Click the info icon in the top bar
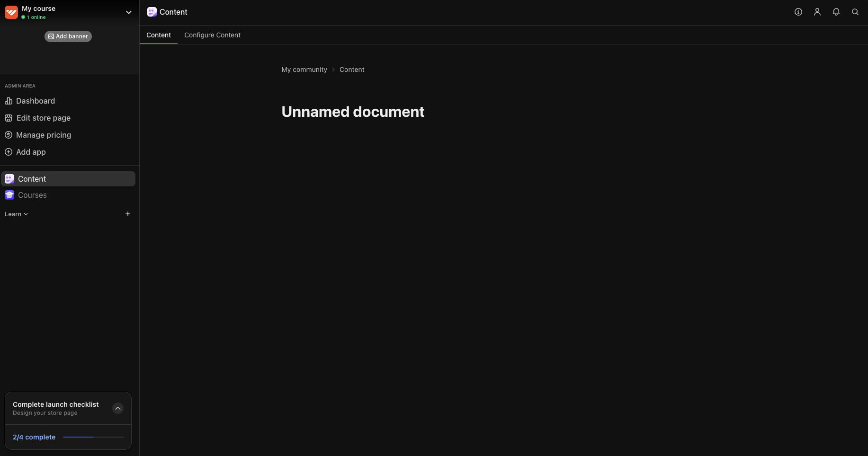Viewport: 868px width, 456px height. [x=798, y=12]
